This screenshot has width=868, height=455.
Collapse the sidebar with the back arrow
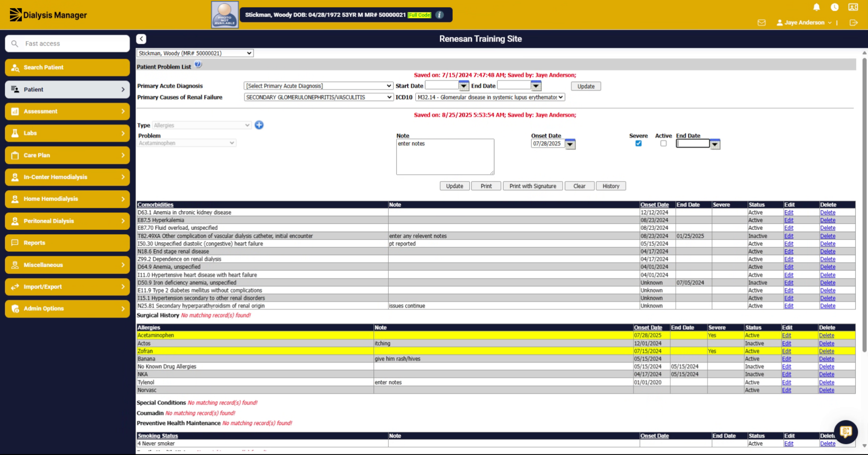point(141,39)
